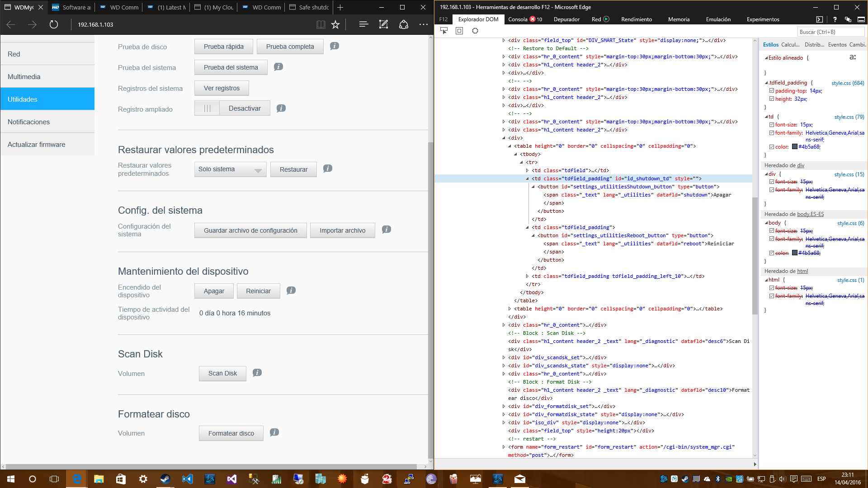This screenshot has height=488, width=868.
Task: Click the Edge favorites star icon
Action: coord(335,24)
